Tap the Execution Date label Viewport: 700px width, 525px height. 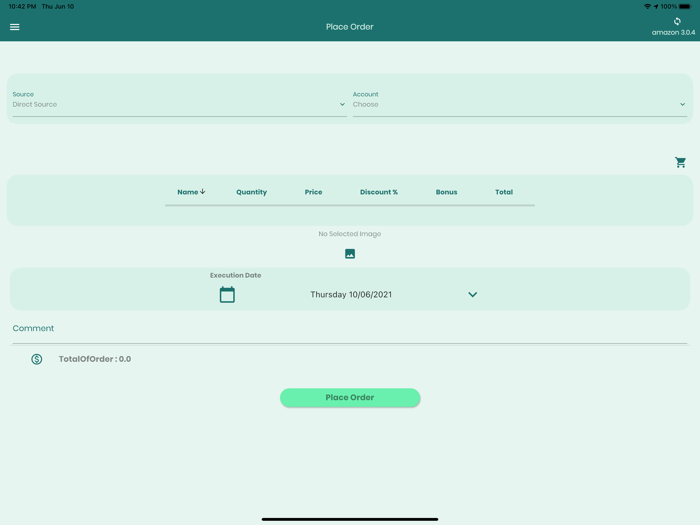(x=235, y=275)
